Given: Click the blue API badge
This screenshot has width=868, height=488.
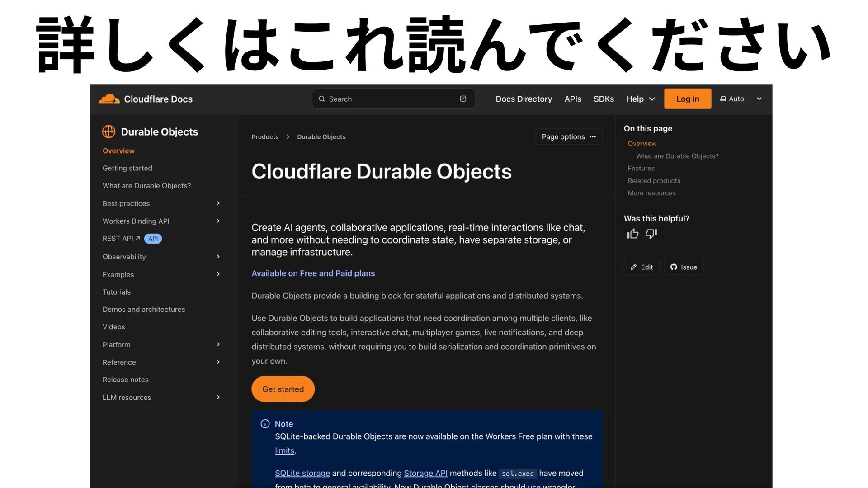Looking at the screenshot, I should (153, 239).
